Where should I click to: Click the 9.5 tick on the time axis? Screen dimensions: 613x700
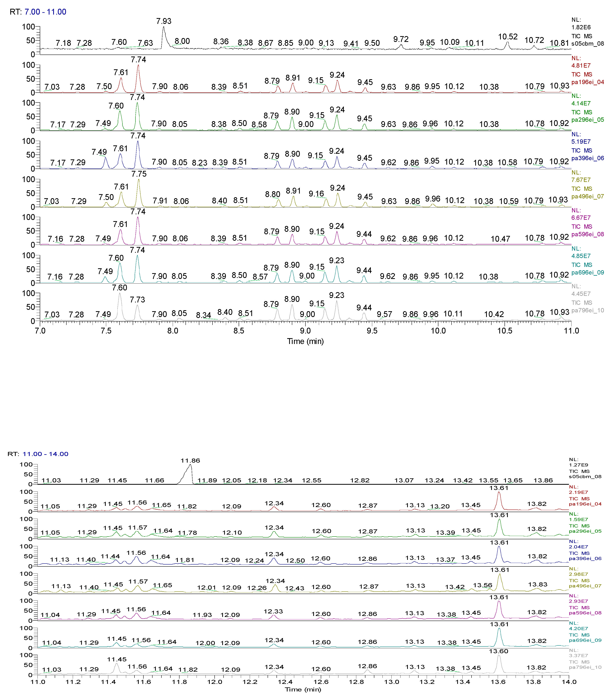pos(372,331)
